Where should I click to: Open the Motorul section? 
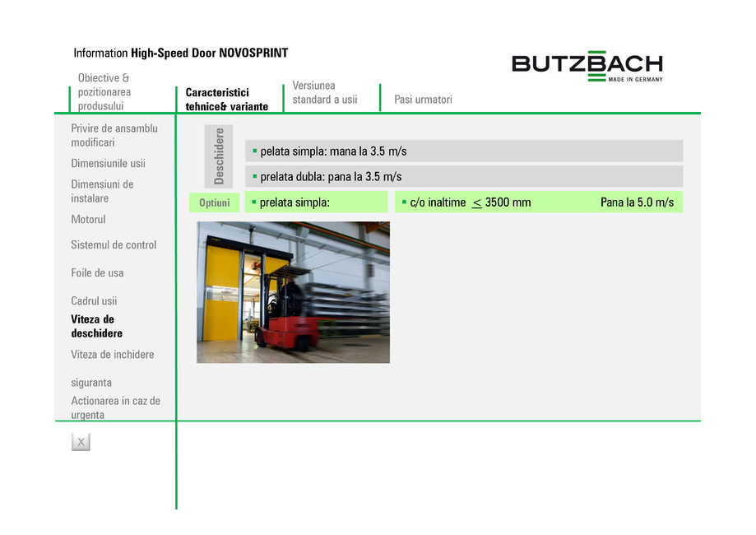(x=88, y=219)
